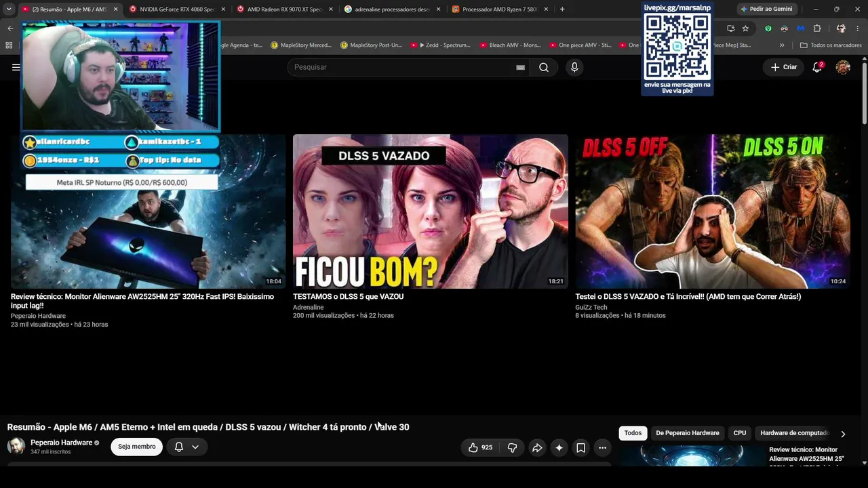Bookmark this page with the star icon
This screenshot has height=488, width=868.
pyautogui.click(x=745, y=28)
